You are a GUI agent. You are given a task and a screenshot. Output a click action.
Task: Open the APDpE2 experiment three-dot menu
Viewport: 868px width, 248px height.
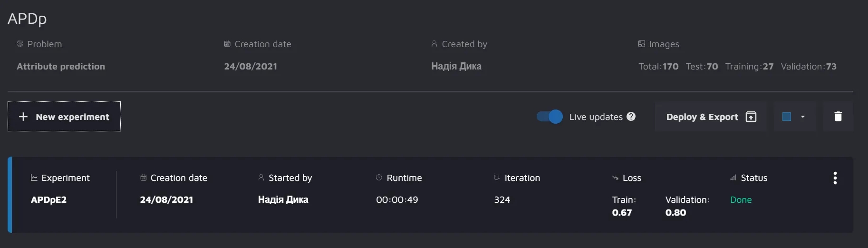[x=835, y=178]
